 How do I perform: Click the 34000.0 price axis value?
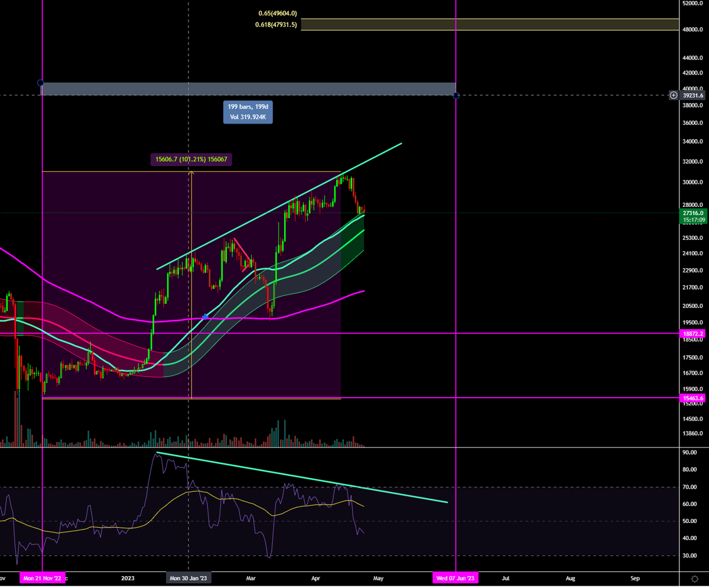(x=692, y=142)
